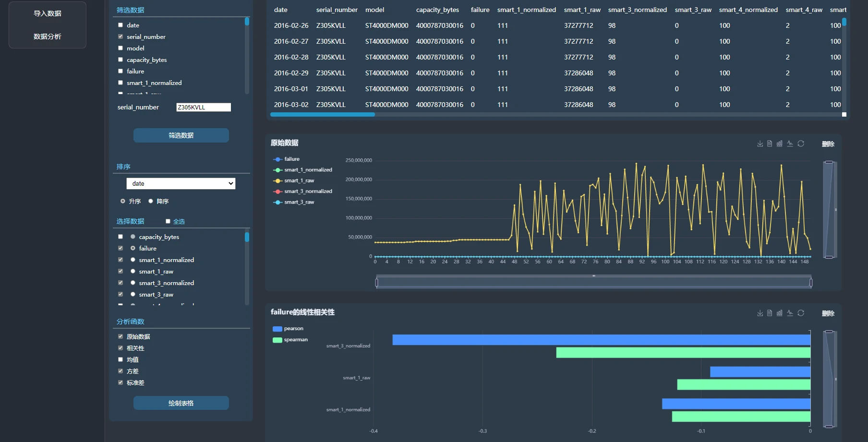Open the date sort field dropdown
The image size is (868, 442).
(181, 183)
